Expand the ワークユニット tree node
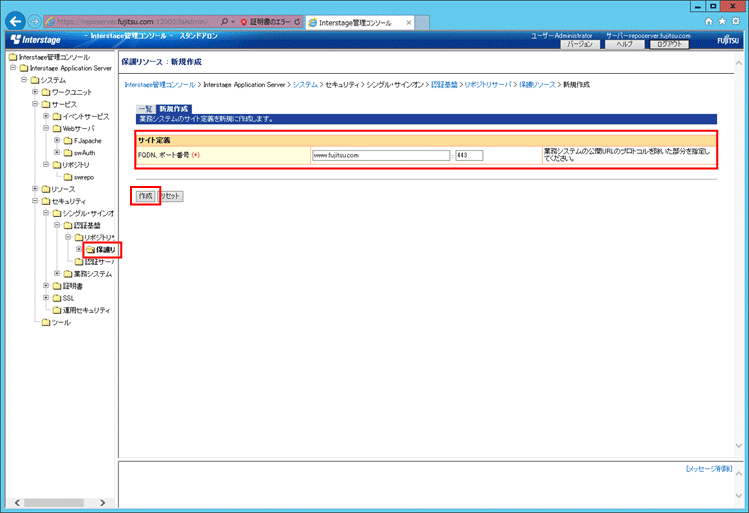Viewport: 749px width, 513px height. pos(35,92)
